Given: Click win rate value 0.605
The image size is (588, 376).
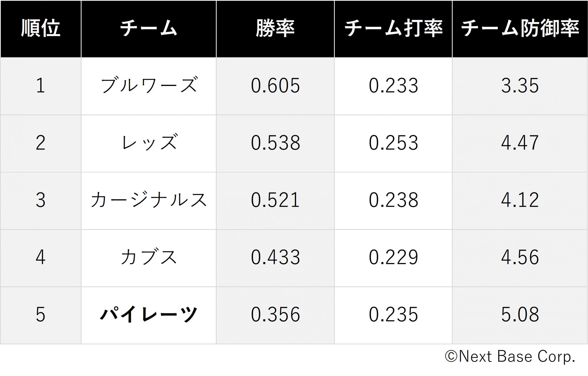Looking at the screenshot, I should (x=275, y=86).
